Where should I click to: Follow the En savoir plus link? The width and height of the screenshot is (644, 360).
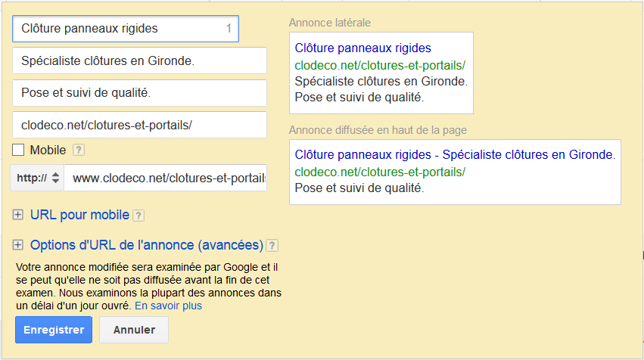click(x=169, y=306)
